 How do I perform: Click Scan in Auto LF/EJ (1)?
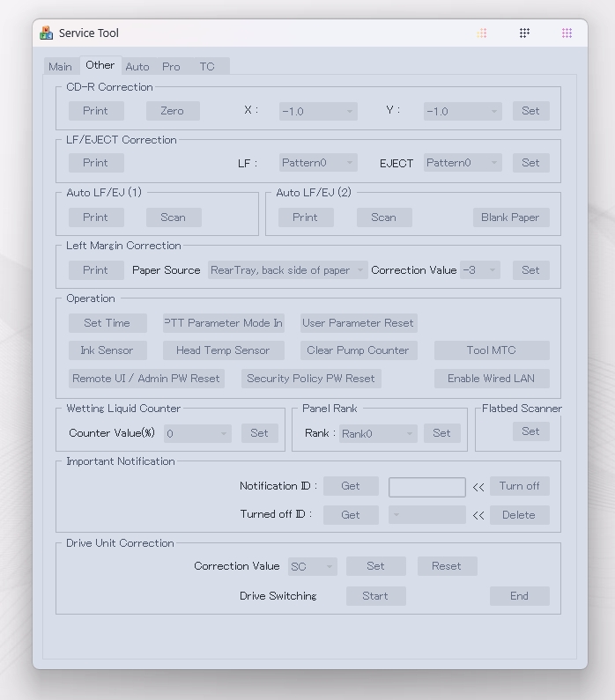pyautogui.click(x=174, y=217)
